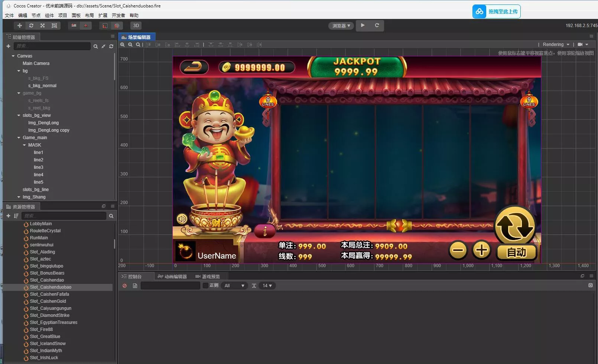Clear console log icon

124,286
